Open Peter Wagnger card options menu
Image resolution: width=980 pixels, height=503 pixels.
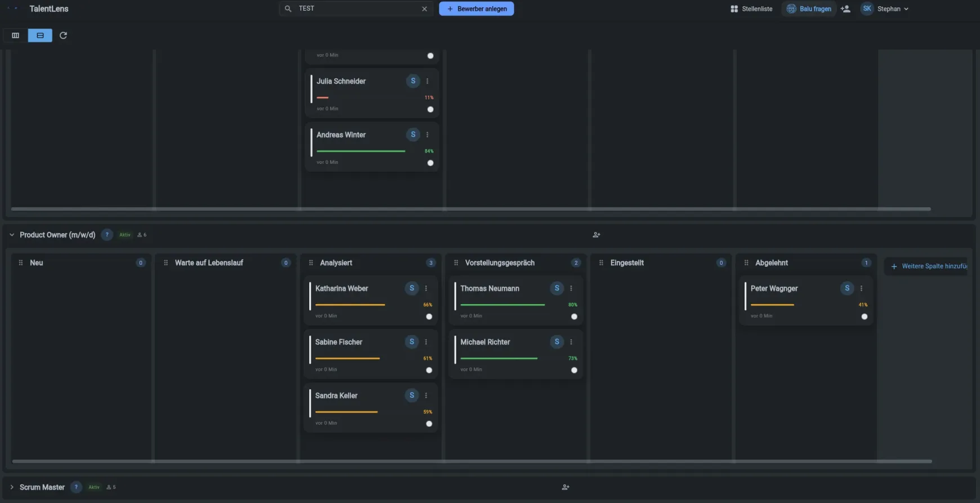[x=861, y=288]
